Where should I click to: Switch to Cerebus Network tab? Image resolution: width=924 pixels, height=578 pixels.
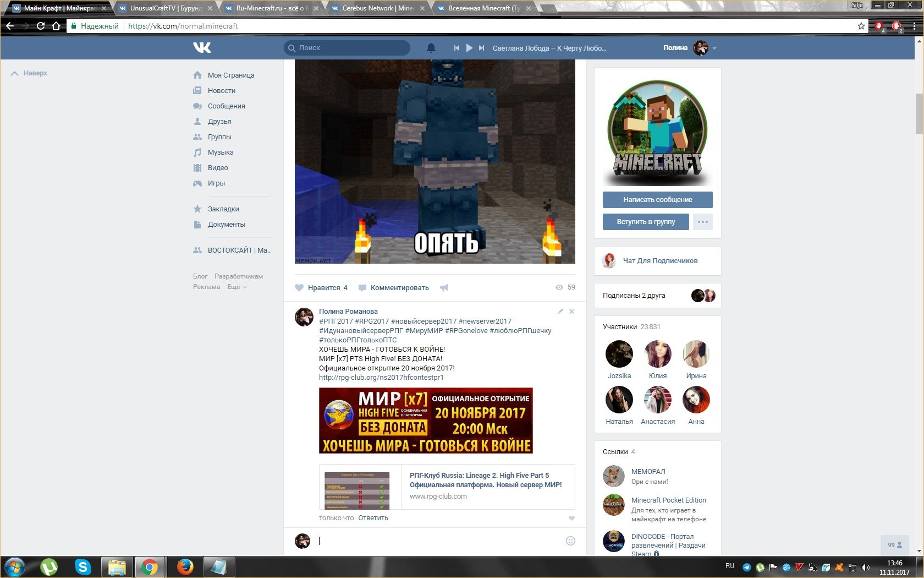(x=378, y=8)
